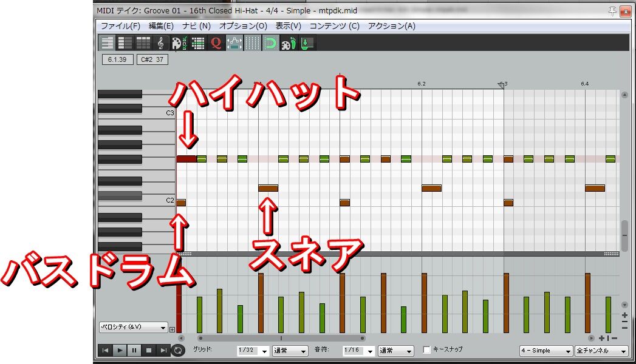The height and width of the screenshot is (364, 636).
Task: Click the C3 key on the piano keyboard
Action: tap(155, 113)
